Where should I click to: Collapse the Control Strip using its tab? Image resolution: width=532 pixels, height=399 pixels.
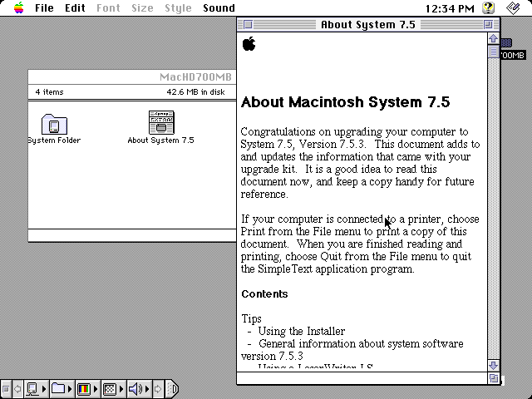[172, 389]
